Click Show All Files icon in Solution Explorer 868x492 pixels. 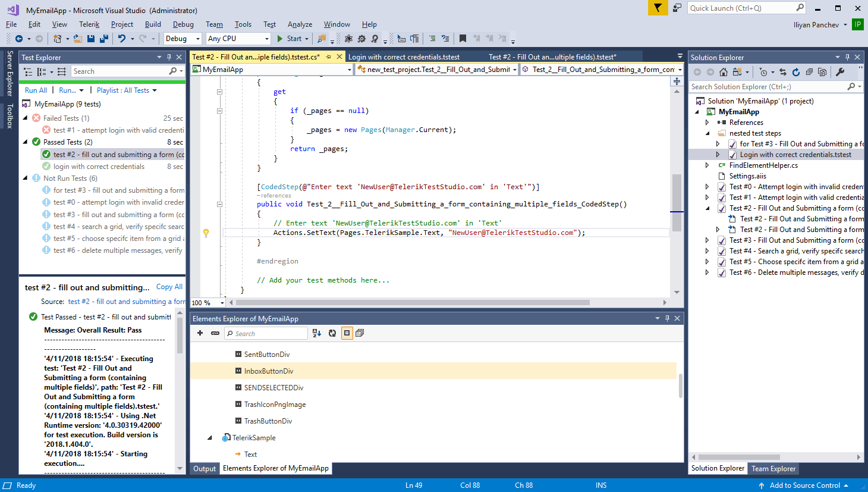822,72
